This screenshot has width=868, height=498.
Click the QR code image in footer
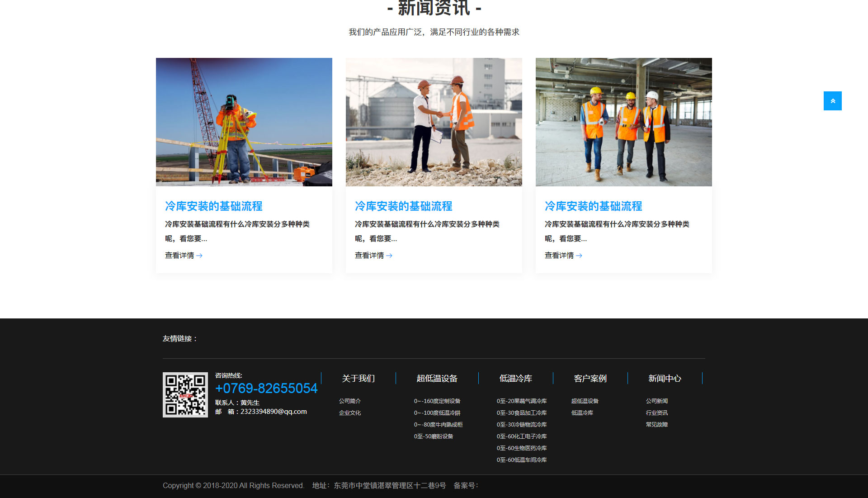click(185, 394)
